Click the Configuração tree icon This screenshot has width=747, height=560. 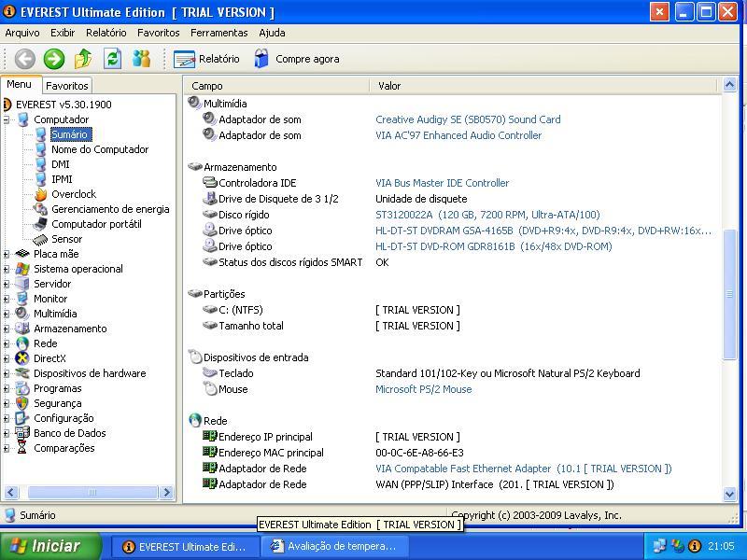pos(21,418)
